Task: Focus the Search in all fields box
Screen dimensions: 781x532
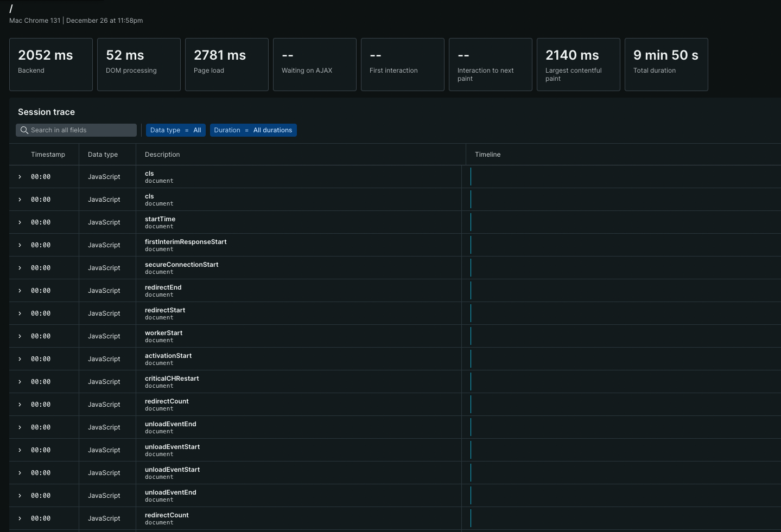Action: tap(76, 130)
